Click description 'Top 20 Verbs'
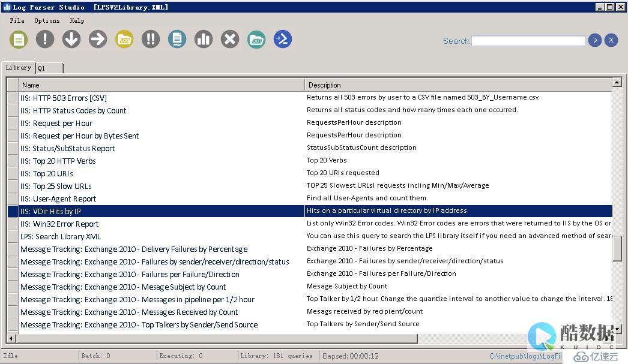628x364 pixels. (327, 160)
